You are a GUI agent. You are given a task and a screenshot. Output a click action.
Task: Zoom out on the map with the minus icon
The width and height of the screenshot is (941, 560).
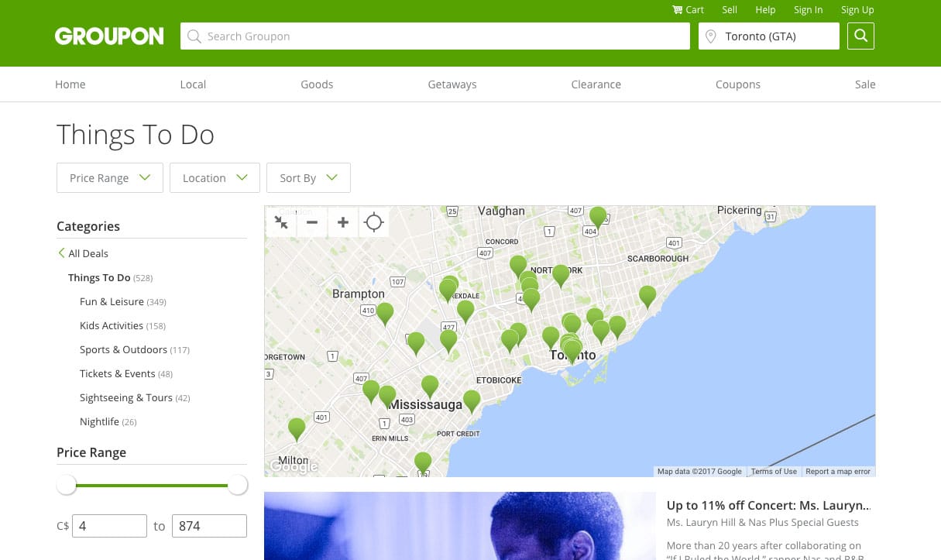click(311, 222)
